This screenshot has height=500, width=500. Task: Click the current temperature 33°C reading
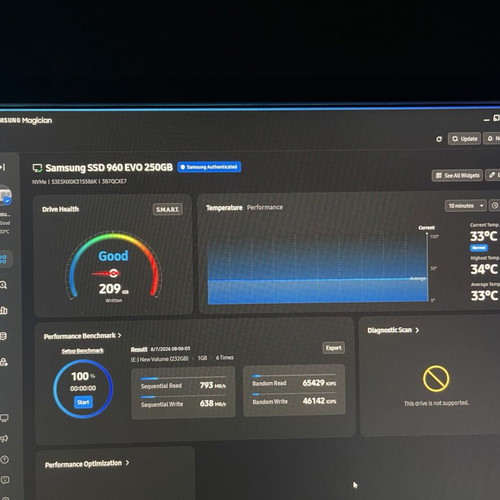point(484,236)
